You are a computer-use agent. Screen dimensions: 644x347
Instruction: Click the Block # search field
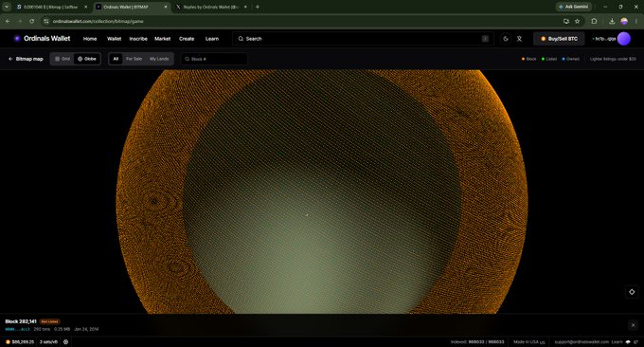click(214, 59)
